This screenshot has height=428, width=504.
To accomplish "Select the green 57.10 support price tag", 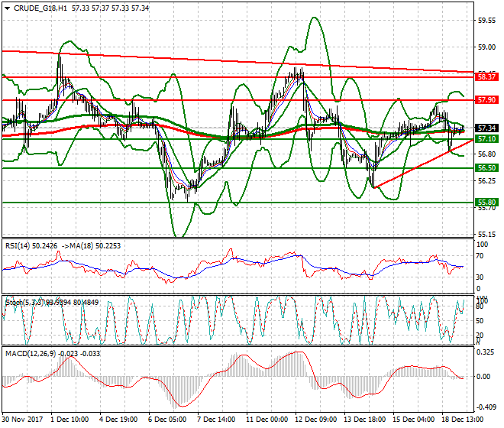I will [486, 139].
